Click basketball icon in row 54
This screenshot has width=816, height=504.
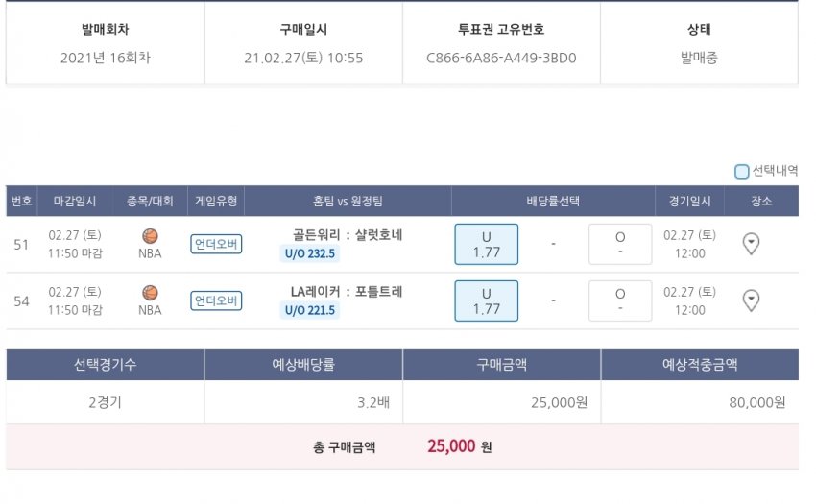(x=150, y=292)
